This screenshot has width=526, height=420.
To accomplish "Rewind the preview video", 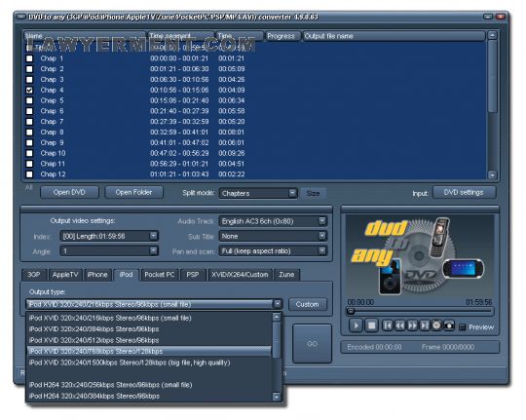I will click(x=400, y=325).
